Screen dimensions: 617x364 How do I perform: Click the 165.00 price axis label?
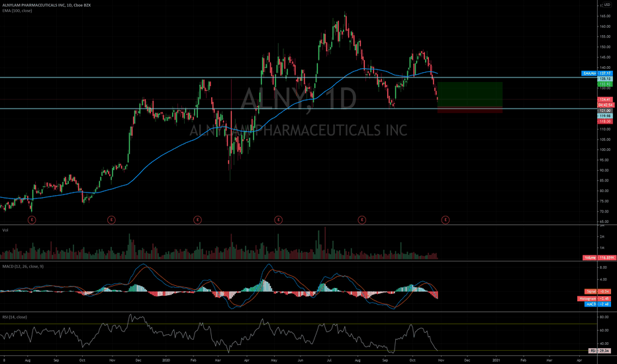[x=605, y=17]
